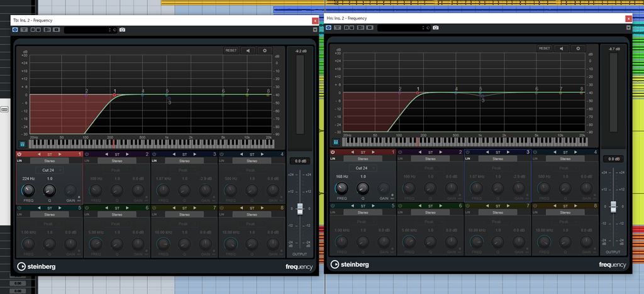Viewport: 644px width, 294px height.
Task: Toggle piano keyboard display icon in Tb window
Action: (21, 143)
